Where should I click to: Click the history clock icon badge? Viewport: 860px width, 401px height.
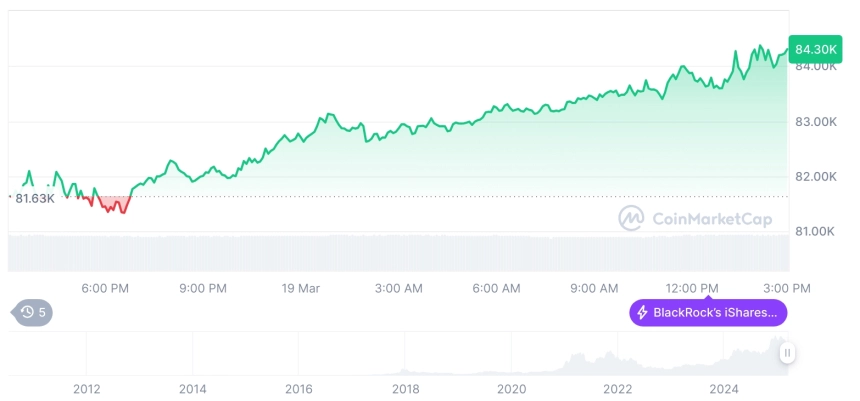pos(32,313)
